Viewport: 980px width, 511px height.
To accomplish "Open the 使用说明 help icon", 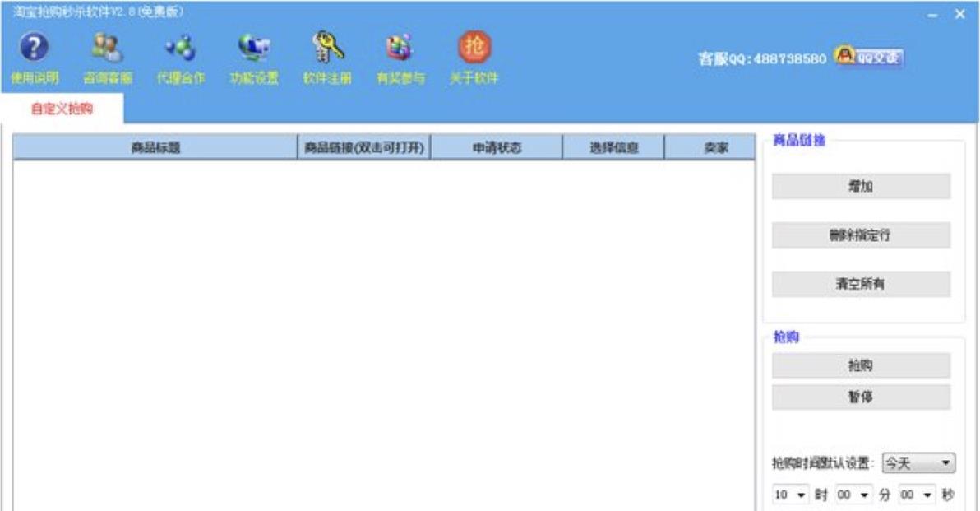I will pyautogui.click(x=35, y=57).
